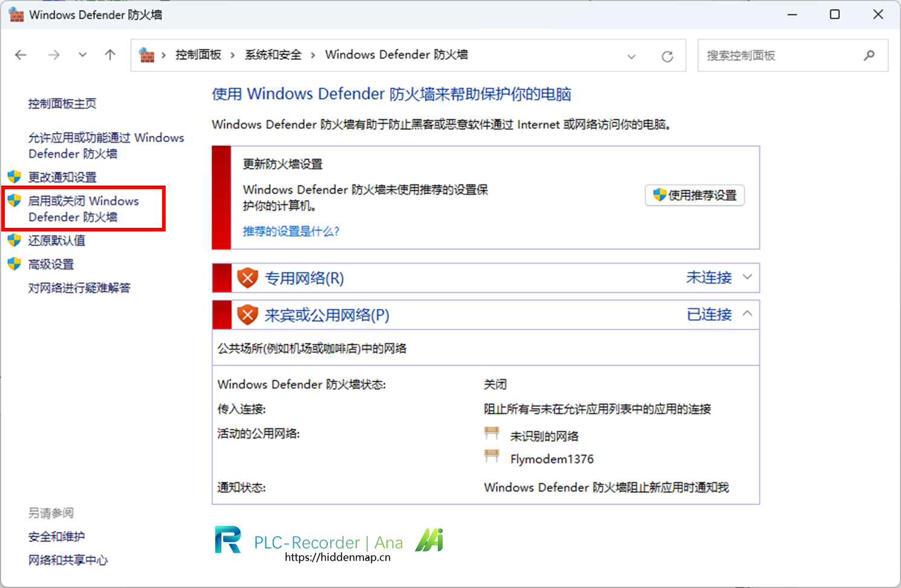Collapse 来宾或公用网络 section with up chevron
901x588 pixels.
(747, 314)
